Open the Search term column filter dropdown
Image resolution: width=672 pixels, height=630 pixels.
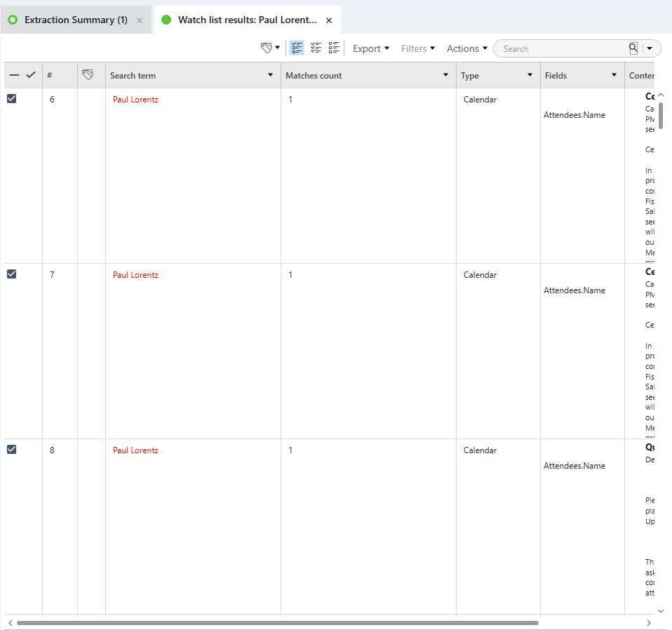[271, 75]
